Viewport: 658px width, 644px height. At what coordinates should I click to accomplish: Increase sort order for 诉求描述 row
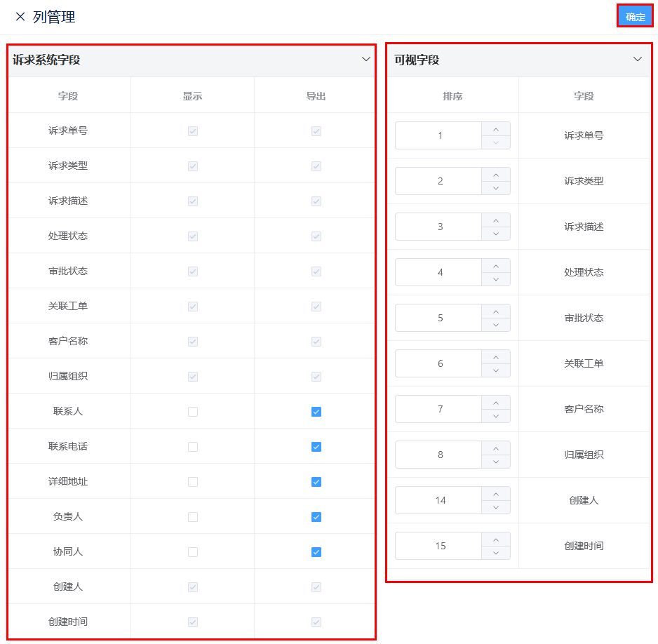496,221
